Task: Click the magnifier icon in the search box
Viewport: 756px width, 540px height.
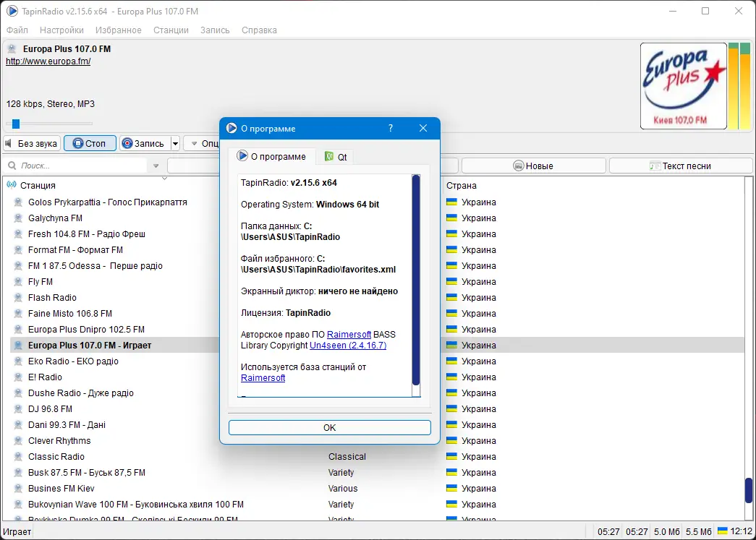Action: (12, 165)
